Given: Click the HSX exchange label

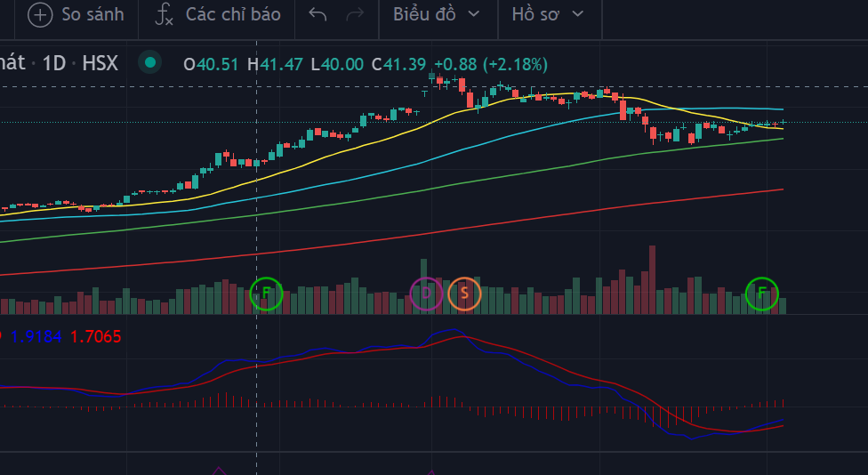Looking at the screenshot, I should (x=100, y=63).
